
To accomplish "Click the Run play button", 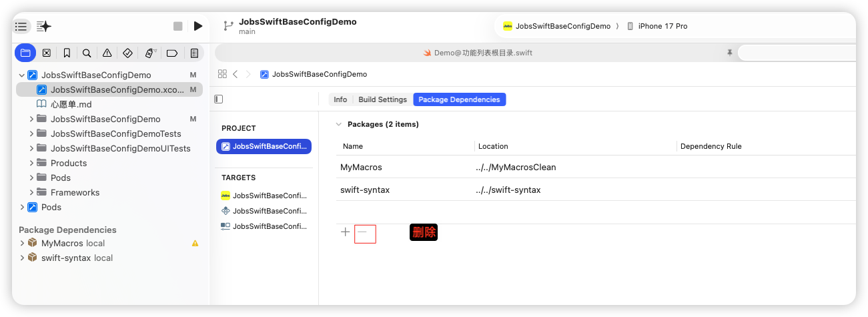I will coord(198,26).
